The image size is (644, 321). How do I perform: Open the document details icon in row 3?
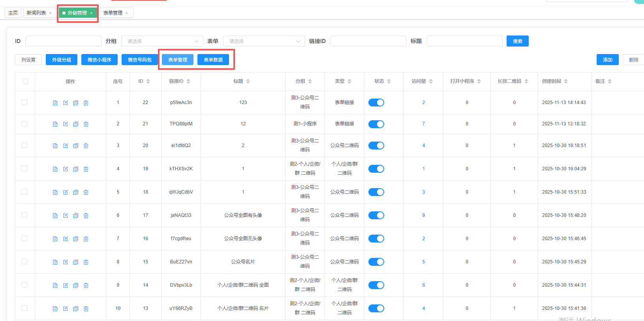(55, 146)
